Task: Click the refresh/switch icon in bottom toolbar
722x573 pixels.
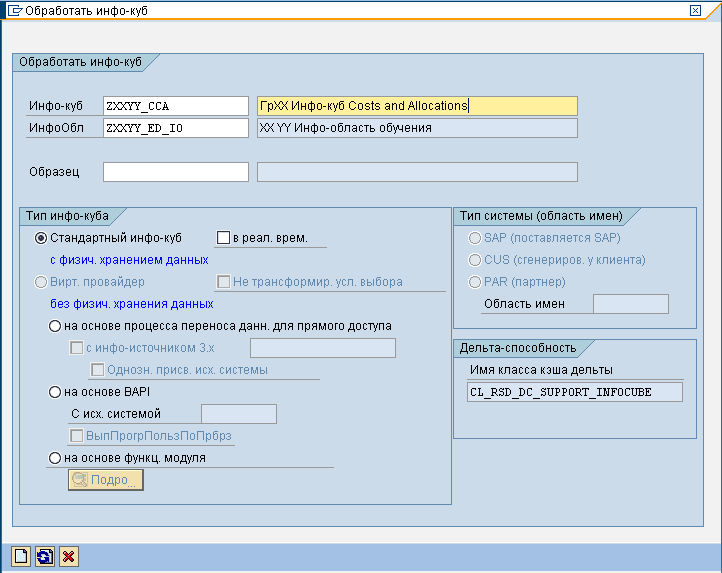Action: (45, 556)
